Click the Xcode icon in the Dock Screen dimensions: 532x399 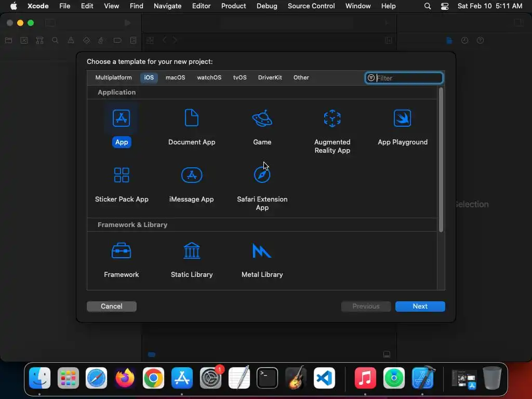coord(422,378)
